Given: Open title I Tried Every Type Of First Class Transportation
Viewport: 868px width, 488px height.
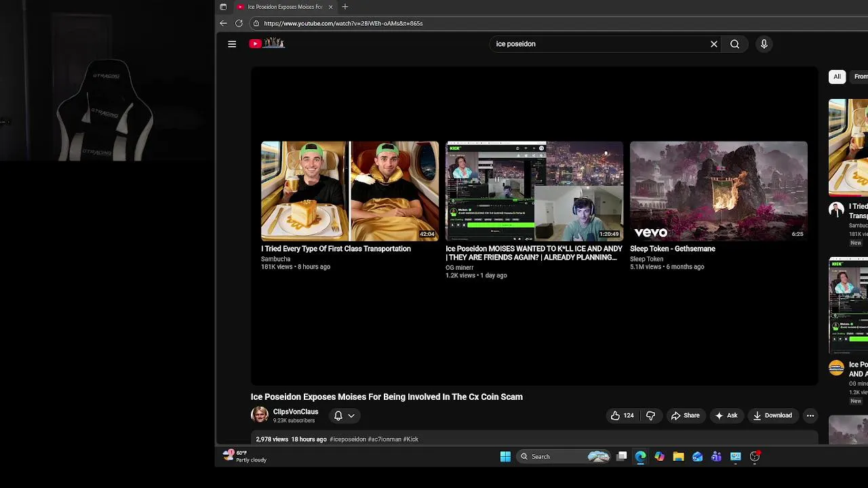Looking at the screenshot, I should click(x=336, y=249).
